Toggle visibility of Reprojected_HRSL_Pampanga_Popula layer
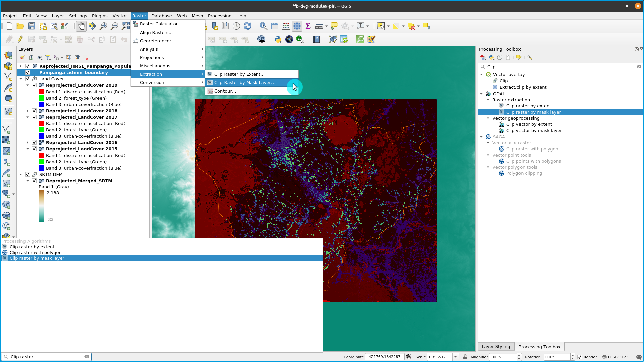 [28, 66]
